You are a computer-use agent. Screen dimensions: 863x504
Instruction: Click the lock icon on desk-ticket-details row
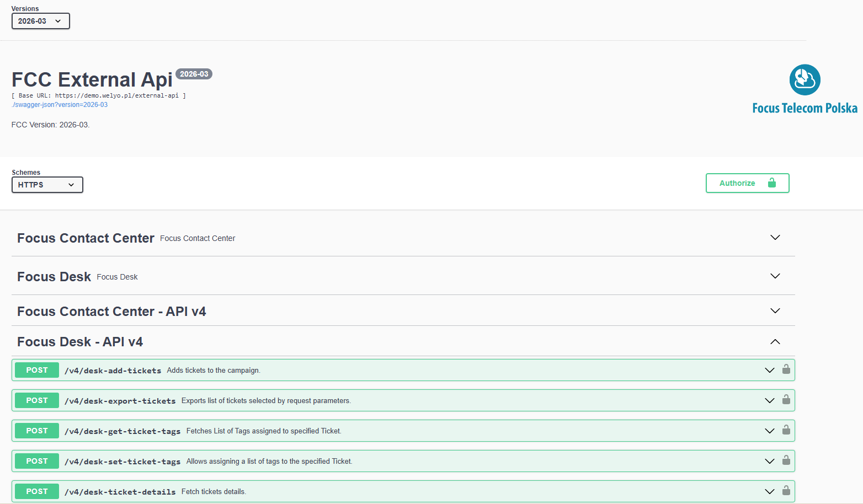click(786, 490)
